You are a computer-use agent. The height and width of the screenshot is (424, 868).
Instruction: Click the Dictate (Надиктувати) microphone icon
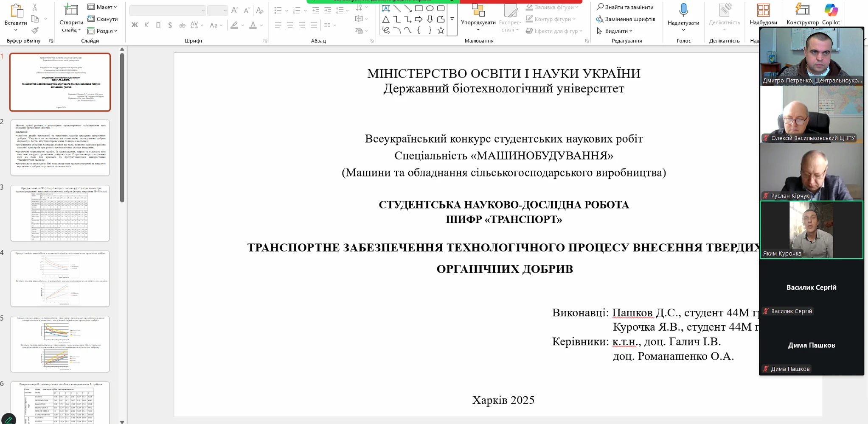coord(683,11)
